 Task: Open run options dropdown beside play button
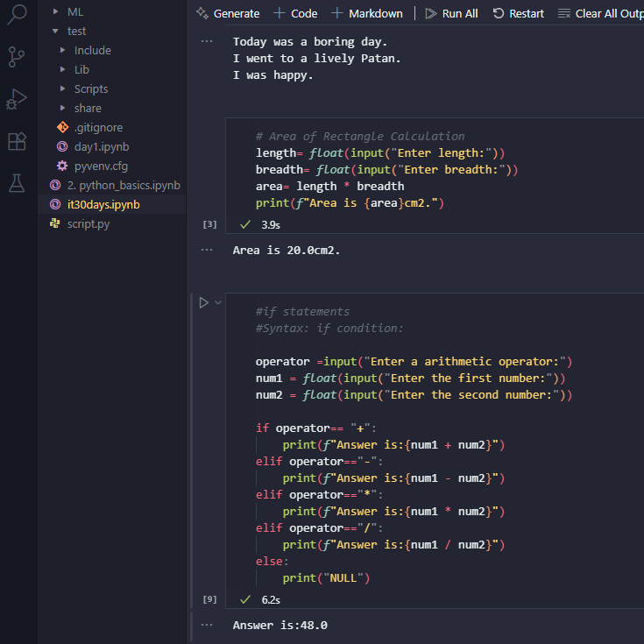218,302
